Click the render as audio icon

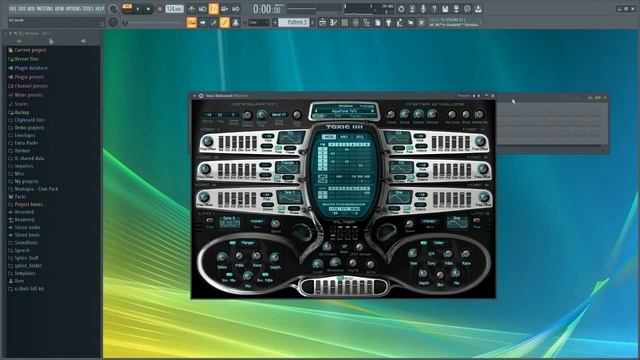click(456, 9)
